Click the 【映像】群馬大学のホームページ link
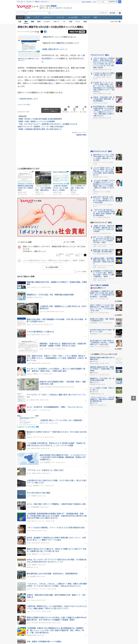The image size is (138, 644). (54, 49)
